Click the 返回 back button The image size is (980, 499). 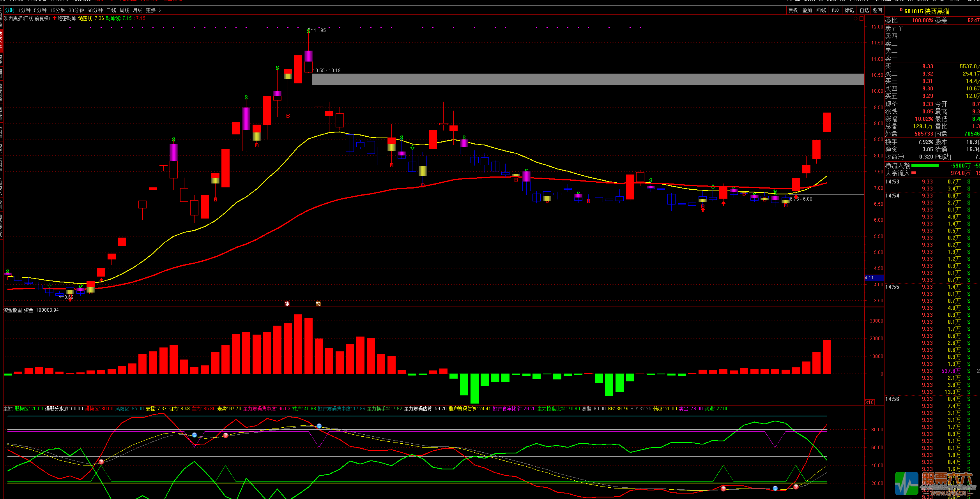coord(877,11)
